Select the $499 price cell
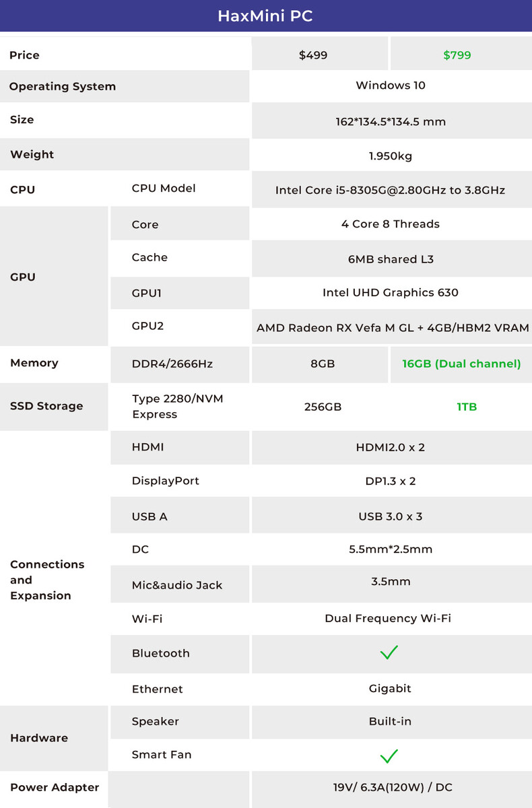This screenshot has height=808, width=532. pos(313,55)
